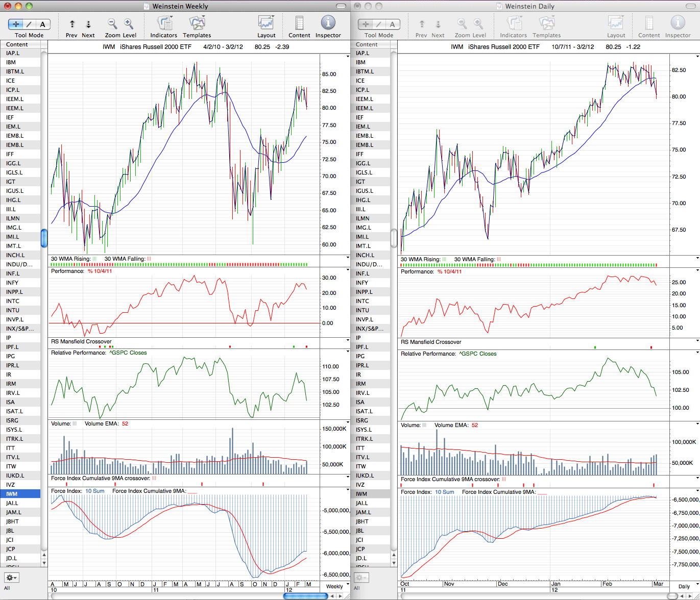The height and width of the screenshot is (600, 700).
Task: Zoom out chart in Weinstein Daily
Action: tap(462, 23)
